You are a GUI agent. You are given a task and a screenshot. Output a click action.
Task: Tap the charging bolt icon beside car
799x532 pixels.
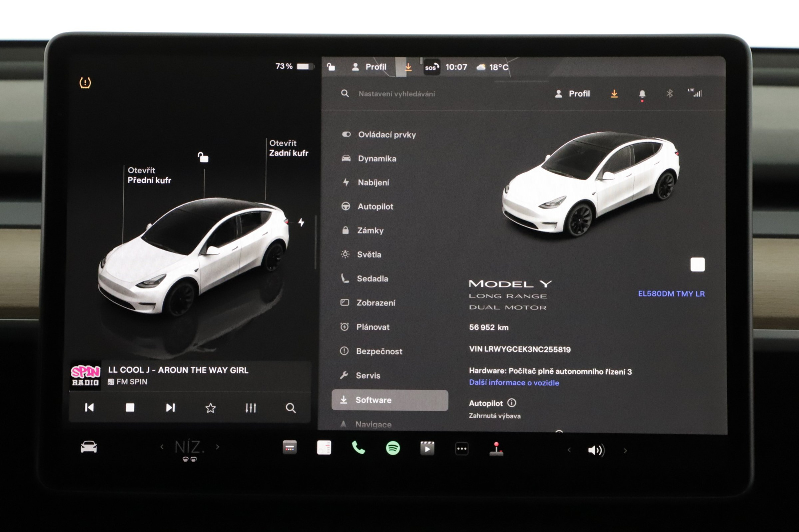click(x=301, y=222)
